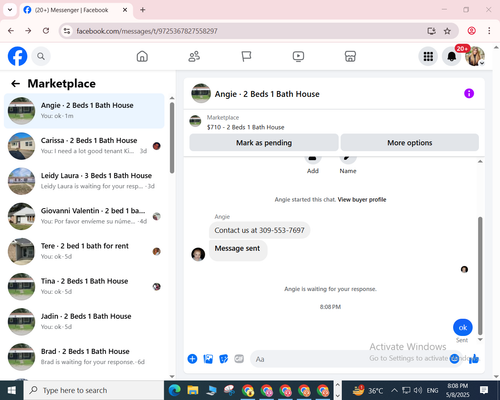Open Jadin 2 Beds 1 Bath conversation
500x400 pixels.
(84, 322)
